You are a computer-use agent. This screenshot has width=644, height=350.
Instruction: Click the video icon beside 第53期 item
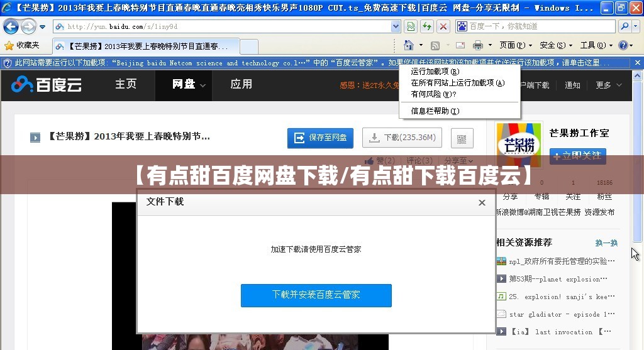tap(501, 279)
